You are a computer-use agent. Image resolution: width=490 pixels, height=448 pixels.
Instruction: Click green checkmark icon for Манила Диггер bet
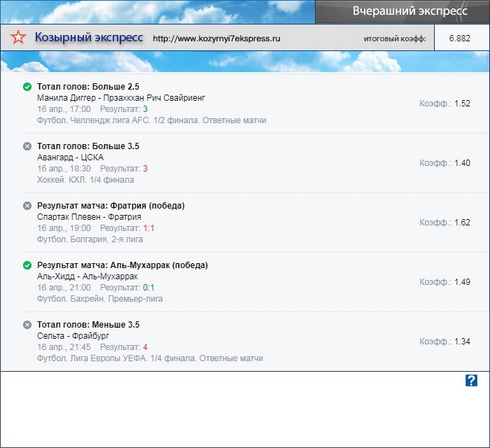27,87
